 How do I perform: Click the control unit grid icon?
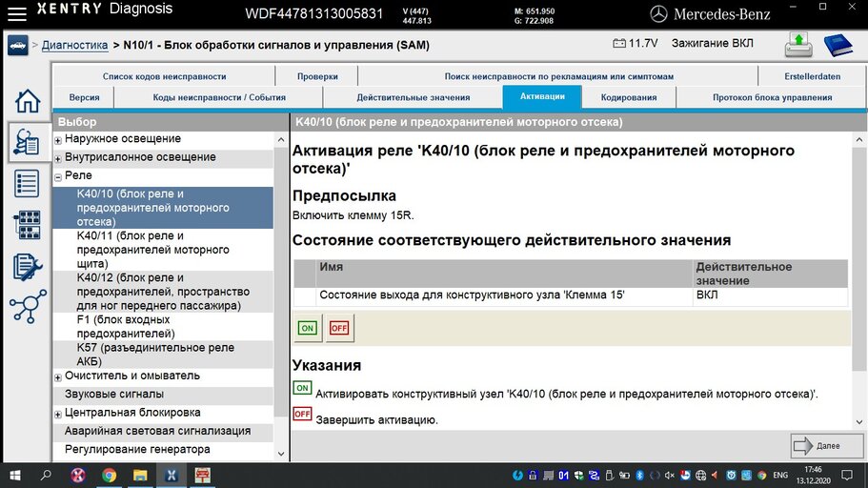(x=28, y=225)
